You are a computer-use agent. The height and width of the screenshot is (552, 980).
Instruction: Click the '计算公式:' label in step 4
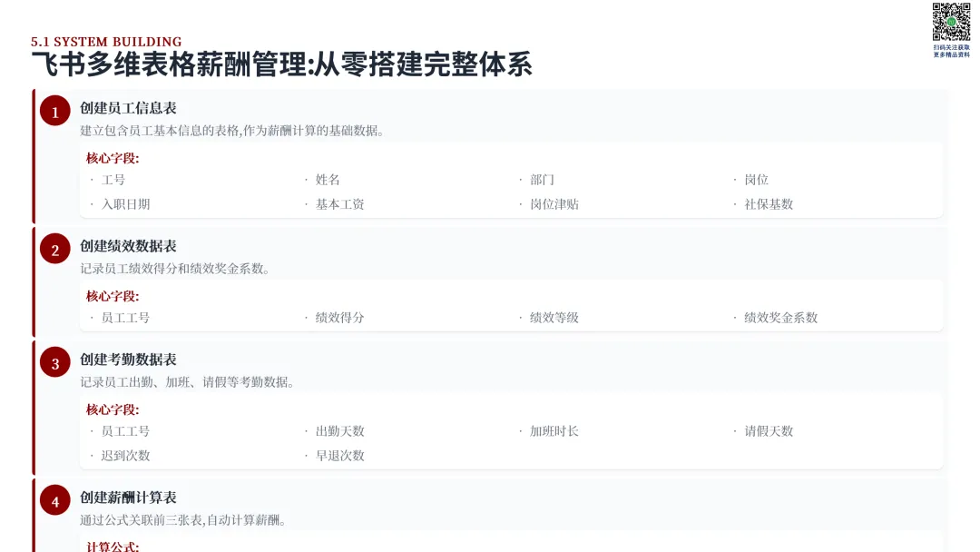pyautogui.click(x=113, y=546)
